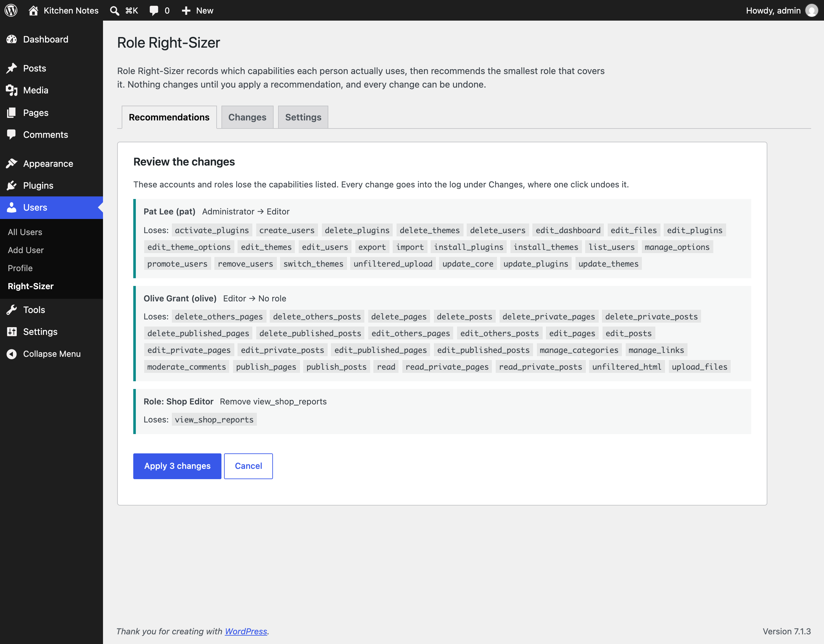Click the Plugins plug icon
Image resolution: width=824 pixels, height=644 pixels.
(x=12, y=185)
